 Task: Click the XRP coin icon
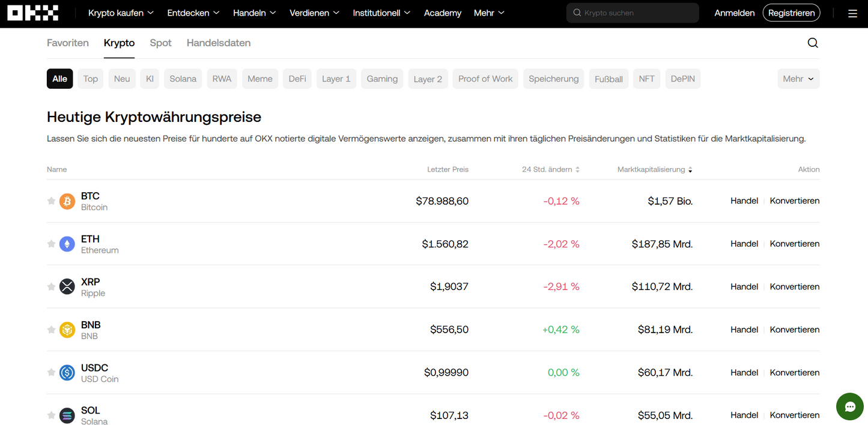point(67,286)
